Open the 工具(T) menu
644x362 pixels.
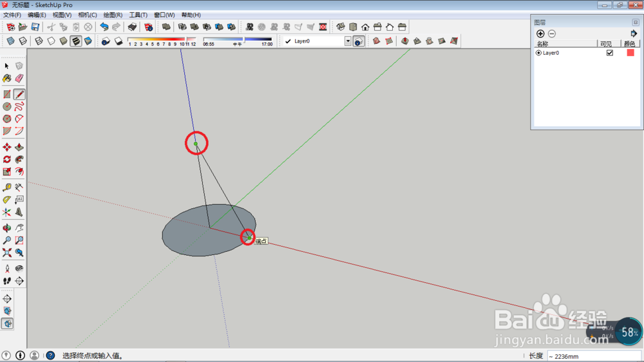(x=138, y=15)
